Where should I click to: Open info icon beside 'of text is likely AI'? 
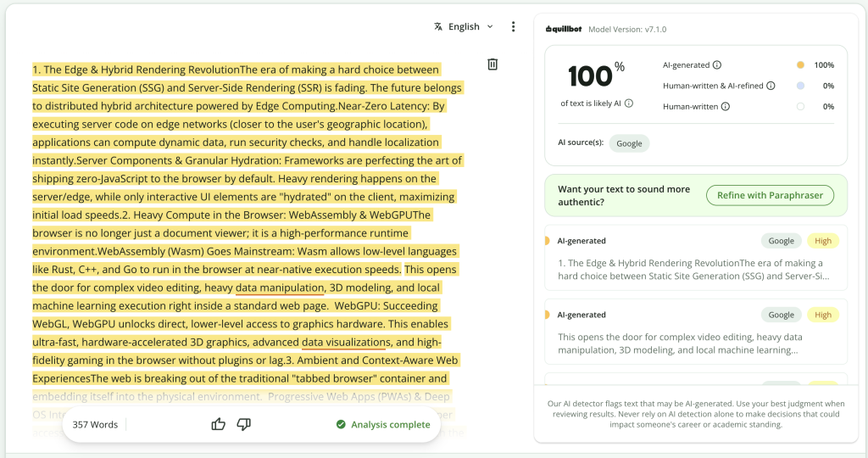pos(629,103)
